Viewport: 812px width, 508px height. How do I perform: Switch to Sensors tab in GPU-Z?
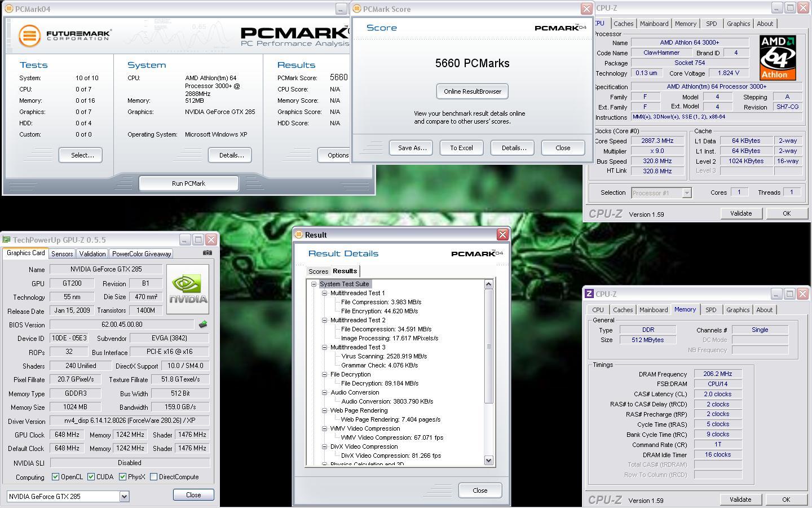point(62,254)
